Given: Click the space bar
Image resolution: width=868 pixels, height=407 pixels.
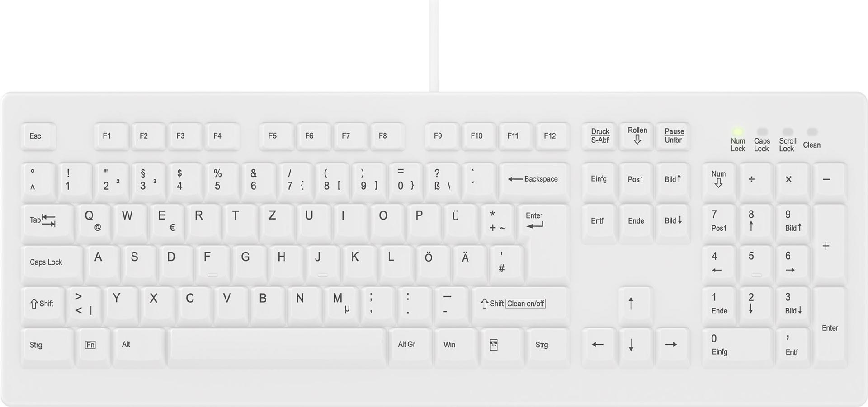Looking at the screenshot, I should coord(277,346).
